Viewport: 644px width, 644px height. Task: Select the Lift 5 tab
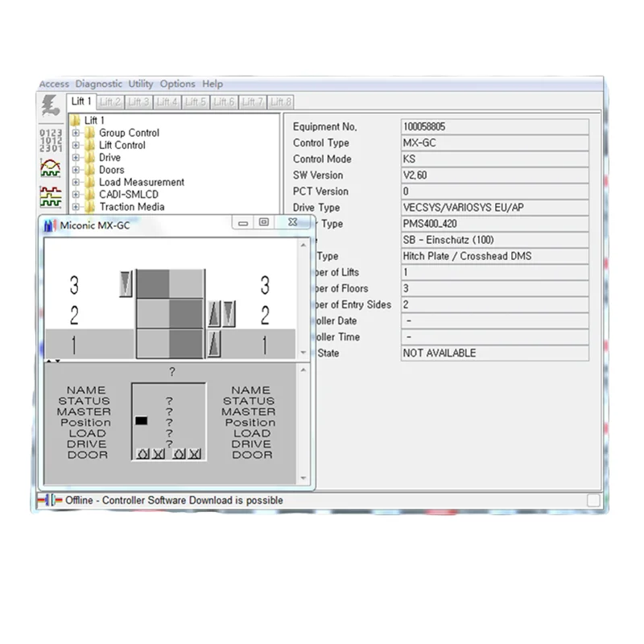195,102
